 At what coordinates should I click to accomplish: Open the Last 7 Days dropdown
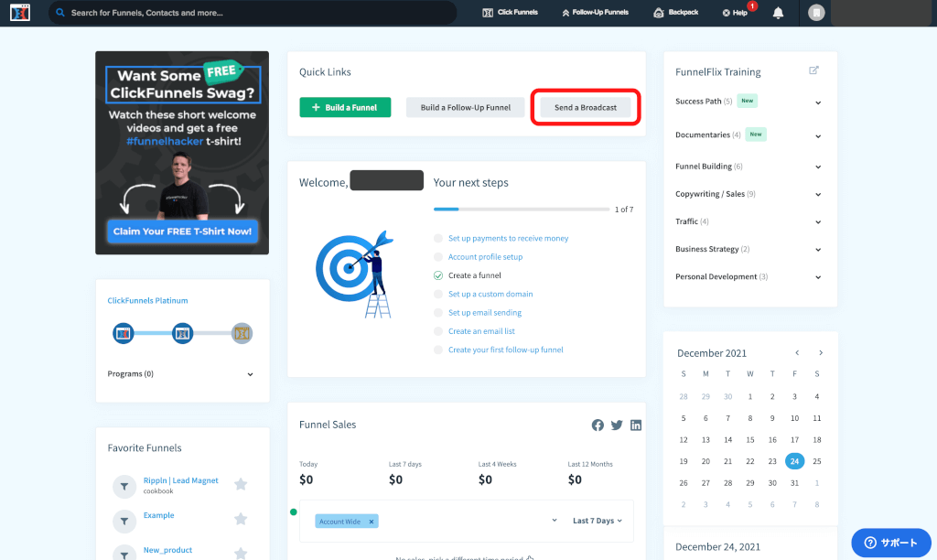[597, 521]
